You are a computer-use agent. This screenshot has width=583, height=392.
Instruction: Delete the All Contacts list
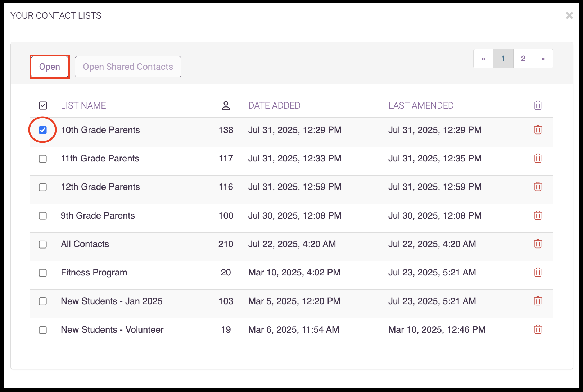538,244
